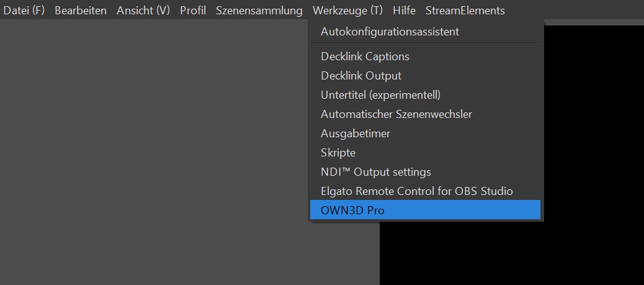Open the StreamElements menu

(465, 11)
